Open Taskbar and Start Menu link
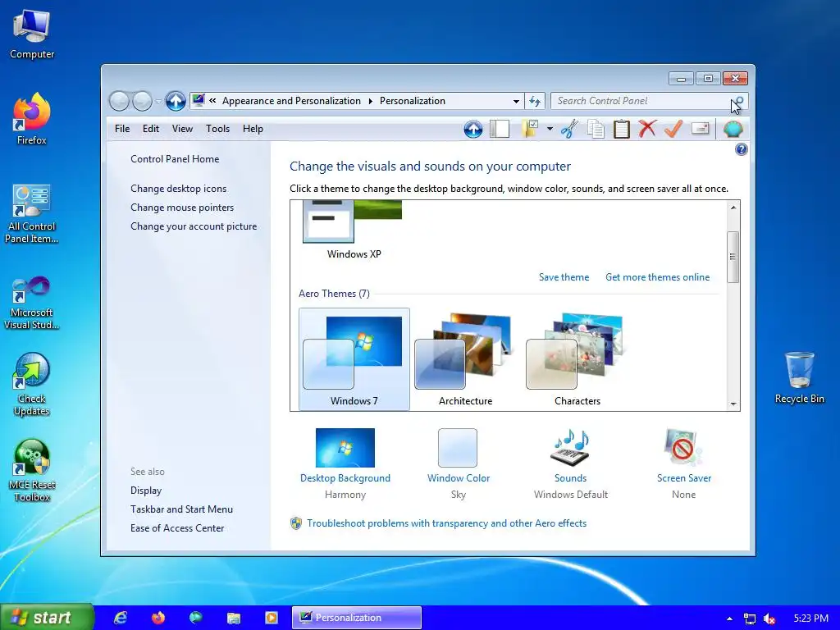Screen dimensions: 840x630 click(181, 509)
